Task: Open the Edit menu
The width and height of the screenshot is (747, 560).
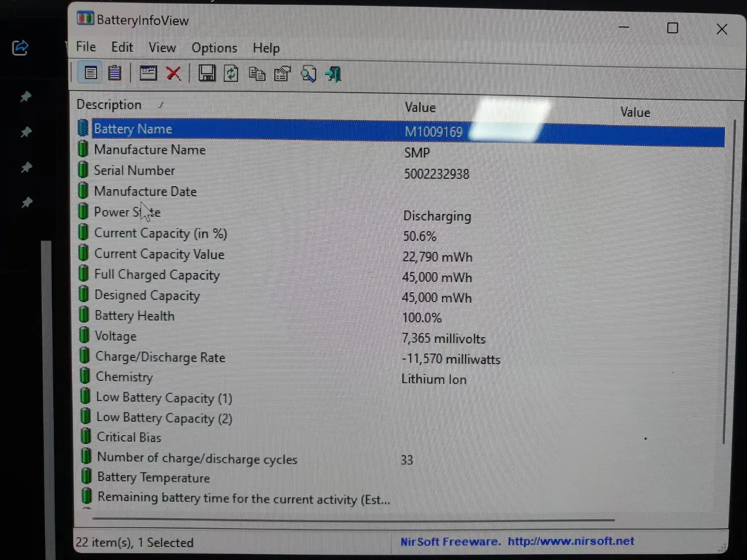Action: pos(122,47)
